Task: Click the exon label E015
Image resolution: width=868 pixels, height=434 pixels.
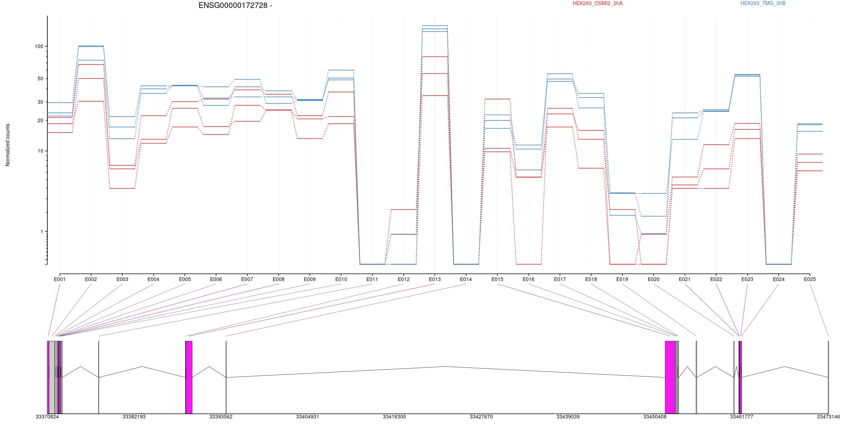Action: point(497,279)
